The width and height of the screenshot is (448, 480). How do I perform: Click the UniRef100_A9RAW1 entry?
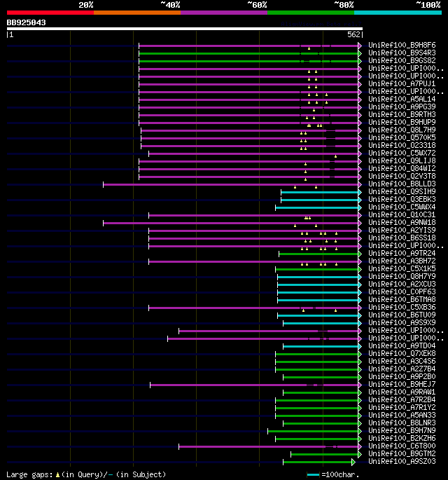point(402,392)
